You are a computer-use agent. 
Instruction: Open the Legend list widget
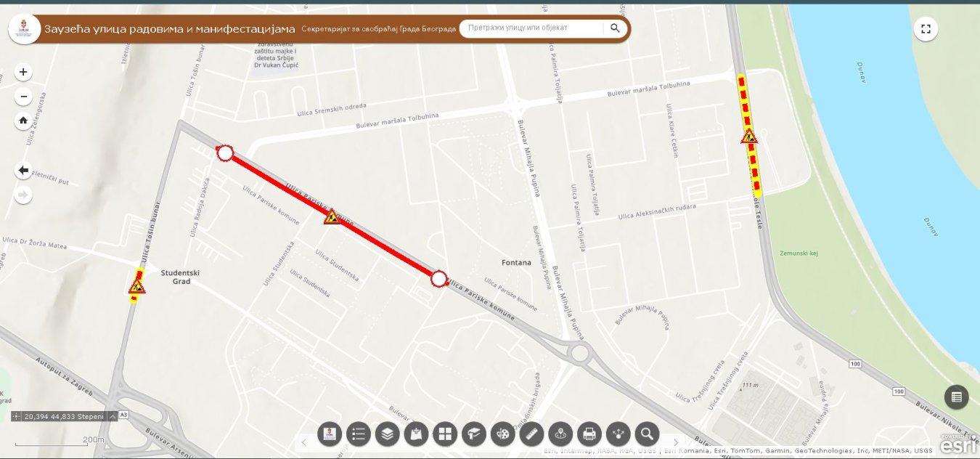pos(359,434)
